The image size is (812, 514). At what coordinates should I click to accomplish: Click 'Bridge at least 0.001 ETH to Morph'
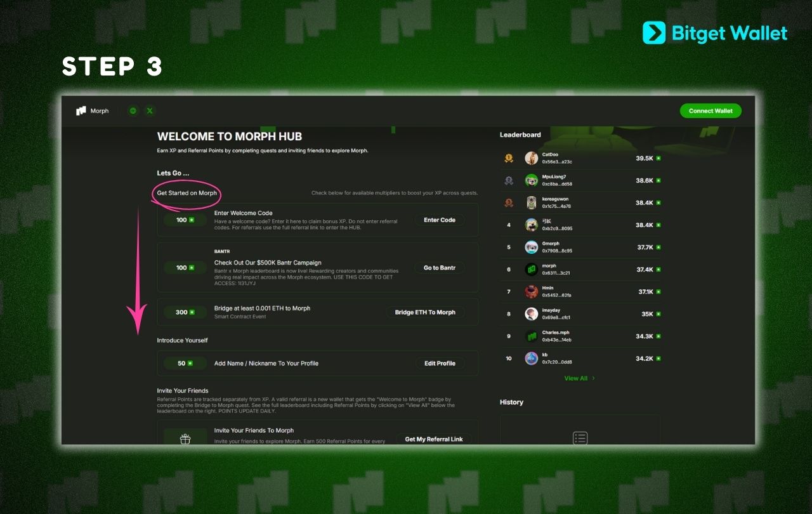click(x=263, y=308)
